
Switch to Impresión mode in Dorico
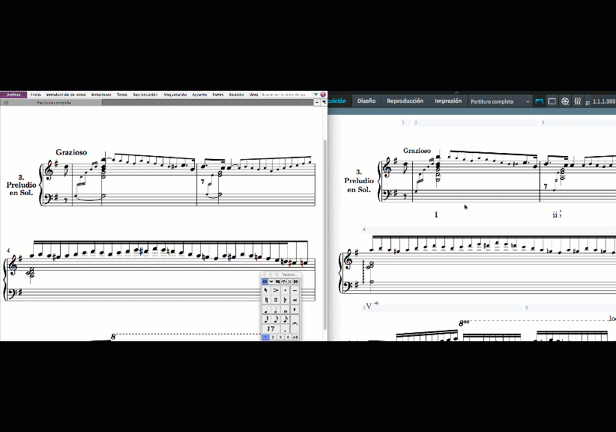pyautogui.click(x=448, y=101)
